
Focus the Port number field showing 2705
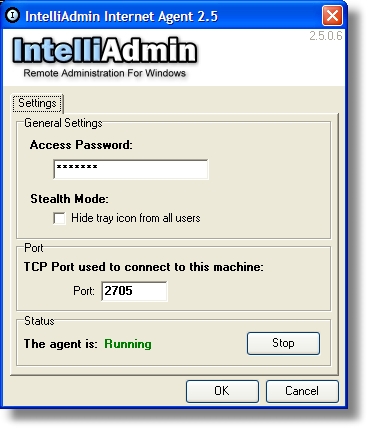(134, 291)
